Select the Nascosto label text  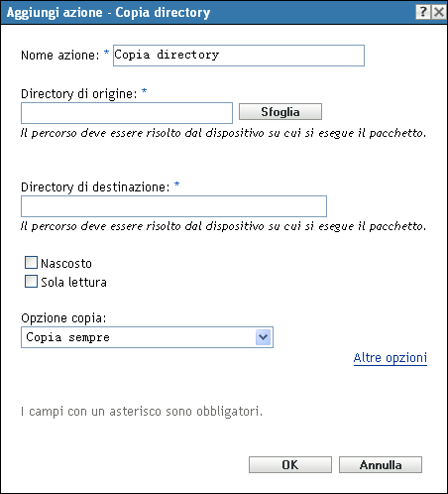point(66,264)
